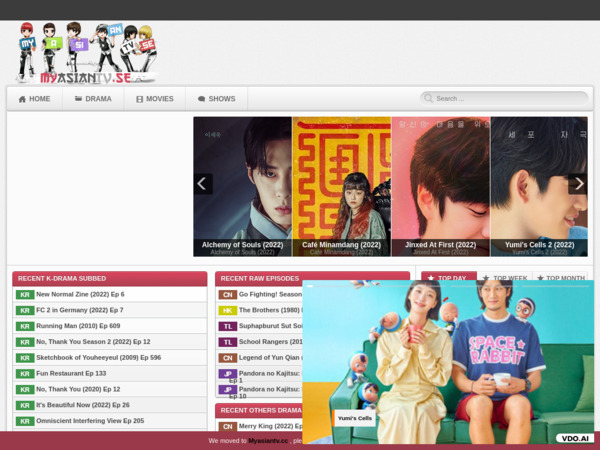Click TL badge beside Suphapburut Sut Soi
The width and height of the screenshot is (600, 450).
point(228,326)
